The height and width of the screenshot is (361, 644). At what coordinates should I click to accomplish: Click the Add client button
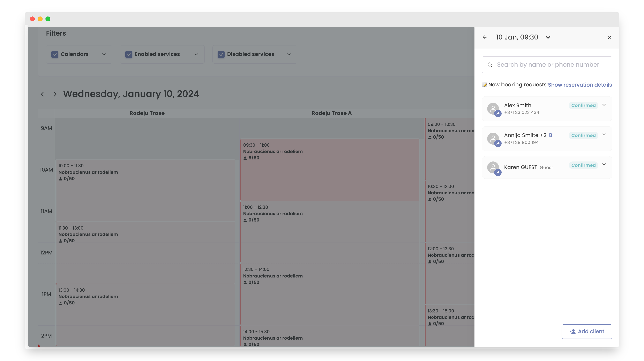586,331
